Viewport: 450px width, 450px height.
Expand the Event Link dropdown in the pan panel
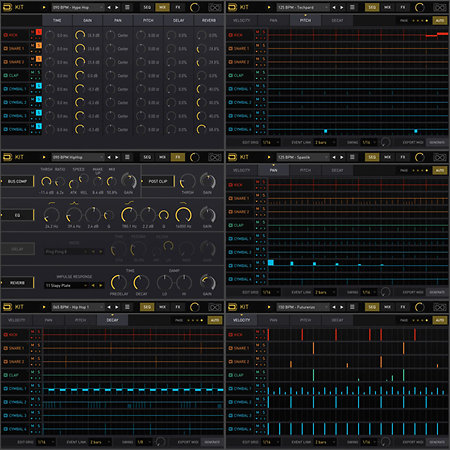coord(325,292)
